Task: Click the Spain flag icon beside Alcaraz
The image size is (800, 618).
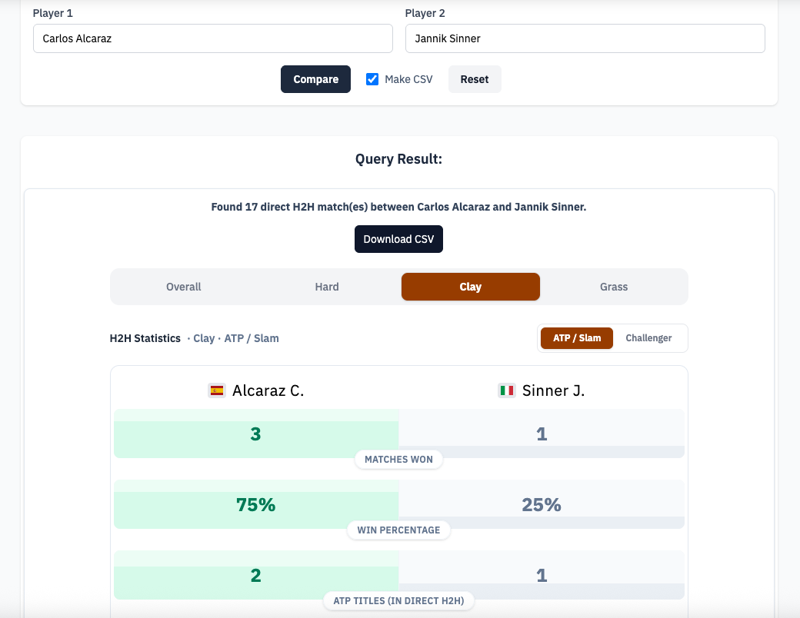Action: 216,391
